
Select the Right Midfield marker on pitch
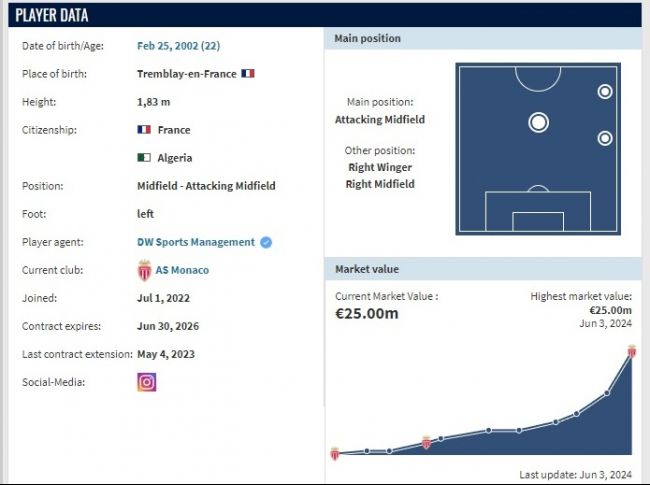605,138
